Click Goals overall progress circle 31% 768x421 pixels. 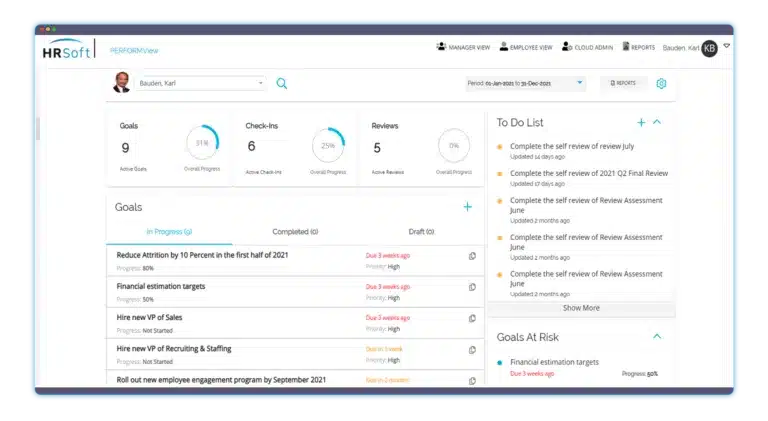pos(202,143)
